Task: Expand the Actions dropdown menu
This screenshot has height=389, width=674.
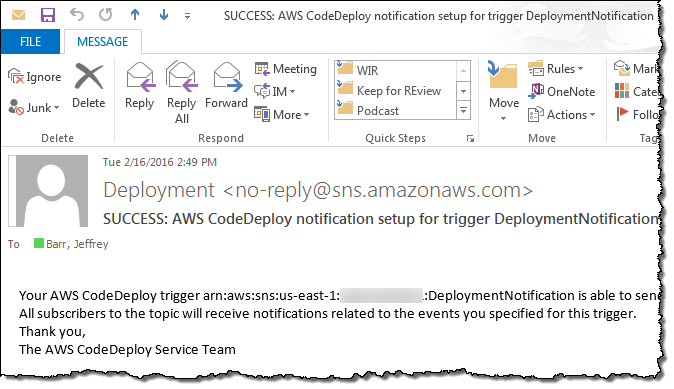Action: (562, 115)
